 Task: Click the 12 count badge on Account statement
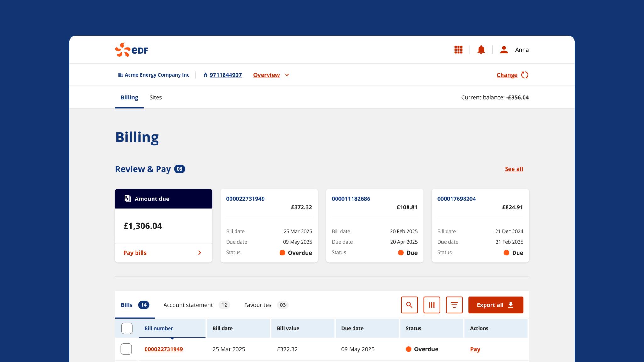pos(224,305)
